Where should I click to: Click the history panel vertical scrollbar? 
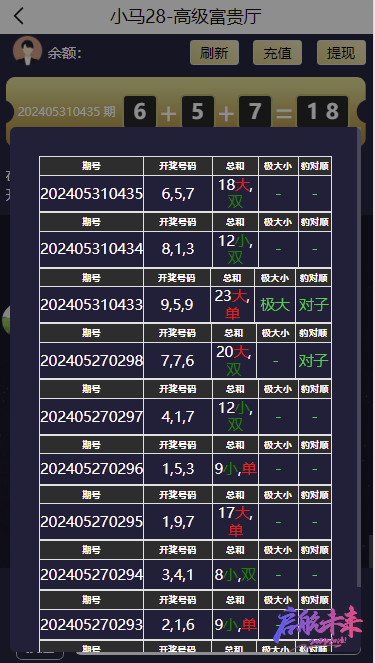point(359,357)
